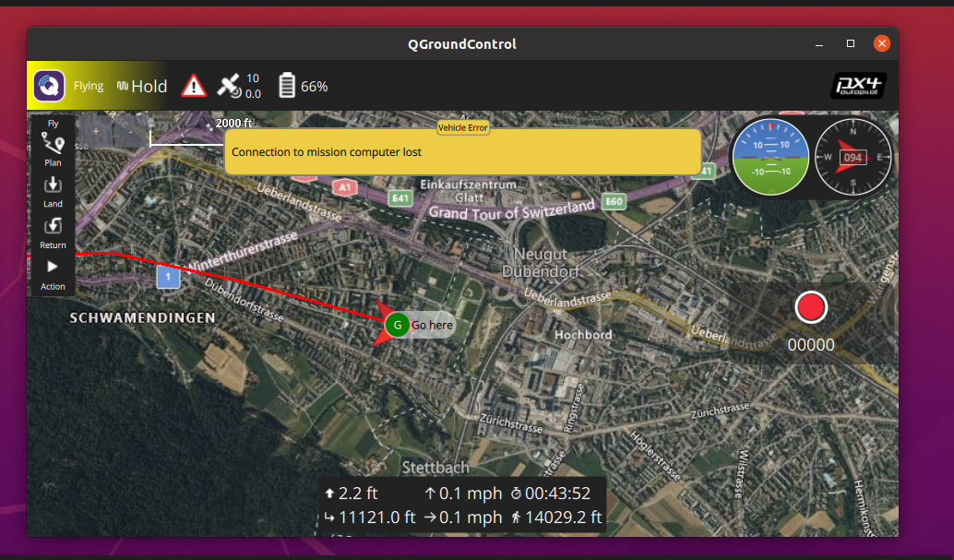The height and width of the screenshot is (560, 954).
Task: Zoom in the map with plus button
Action: (96, 131)
